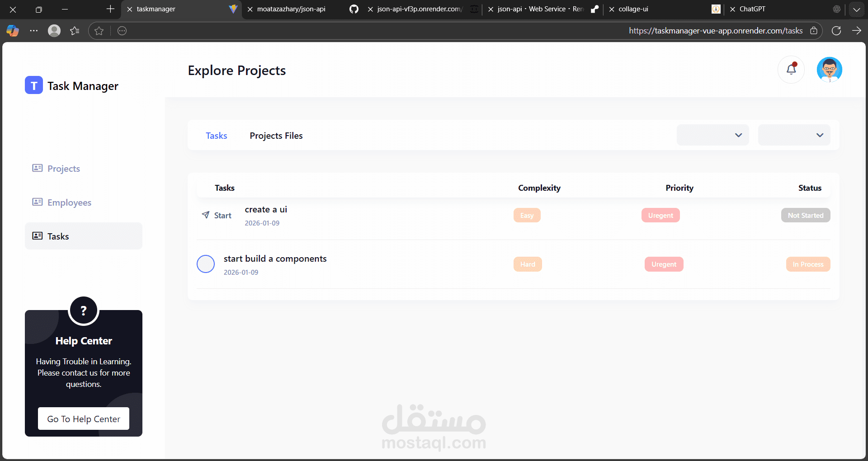Open the browser more options ellipsis
Image resolution: width=868 pixels, height=461 pixels.
click(33, 31)
